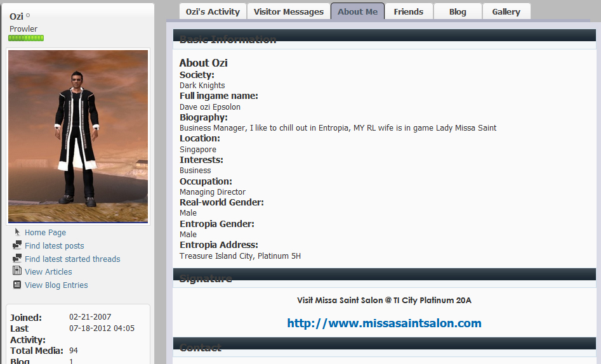This screenshot has height=364, width=601.
Task: Click the cursor icon beside Home Page
Action: point(17,232)
